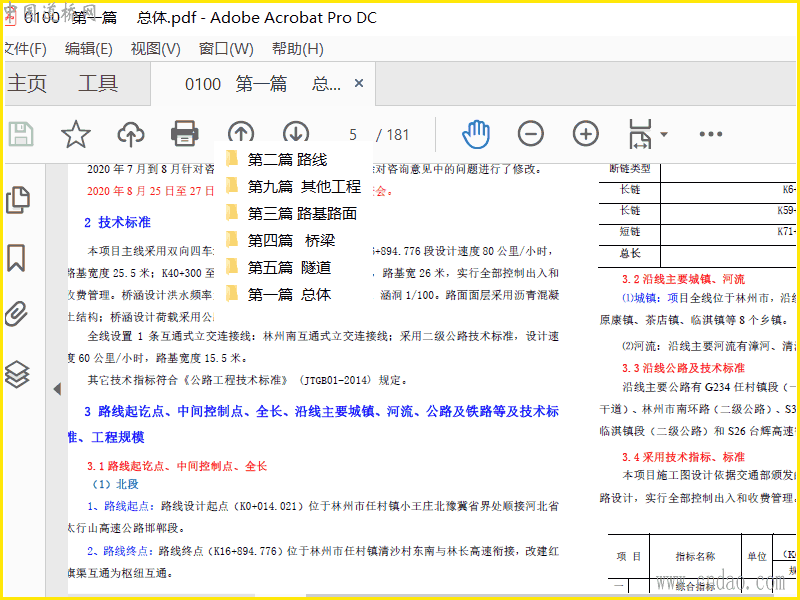
Task: Click the upload to cloud icon
Action: click(131, 134)
